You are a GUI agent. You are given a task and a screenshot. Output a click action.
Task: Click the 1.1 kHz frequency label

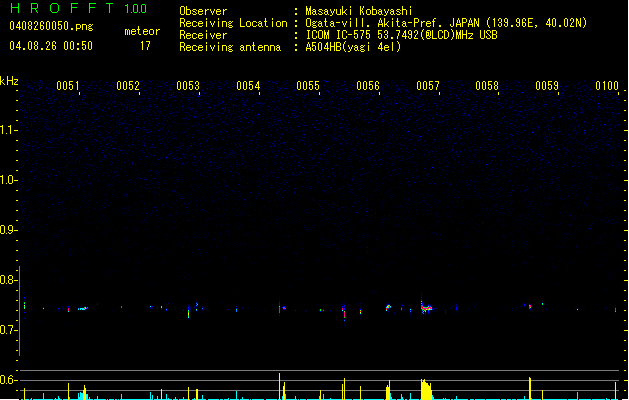click(9, 130)
